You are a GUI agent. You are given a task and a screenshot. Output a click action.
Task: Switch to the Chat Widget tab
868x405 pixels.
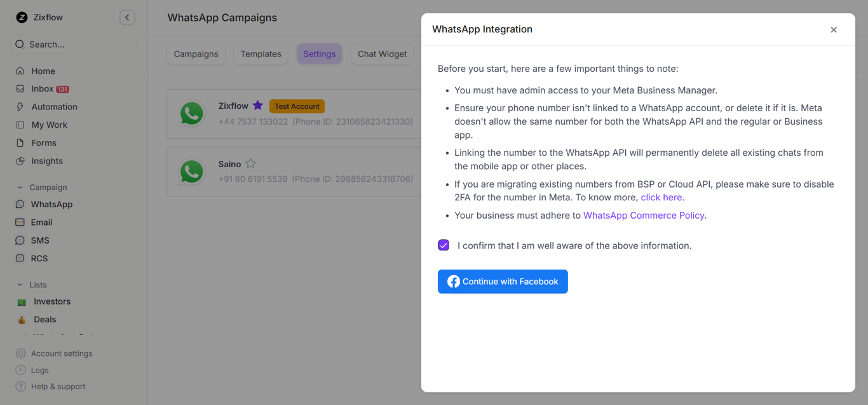(382, 54)
